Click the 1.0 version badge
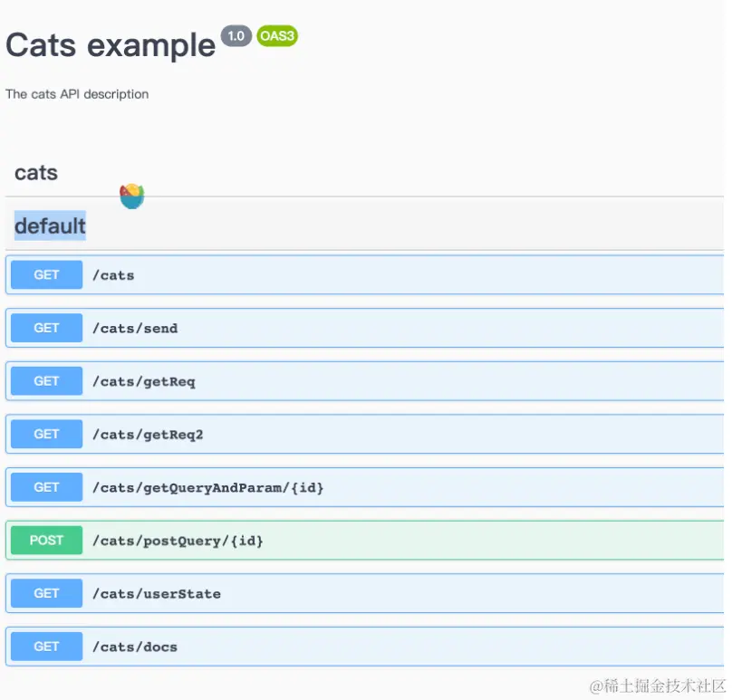Screen dimensions: 732x700 (236, 36)
